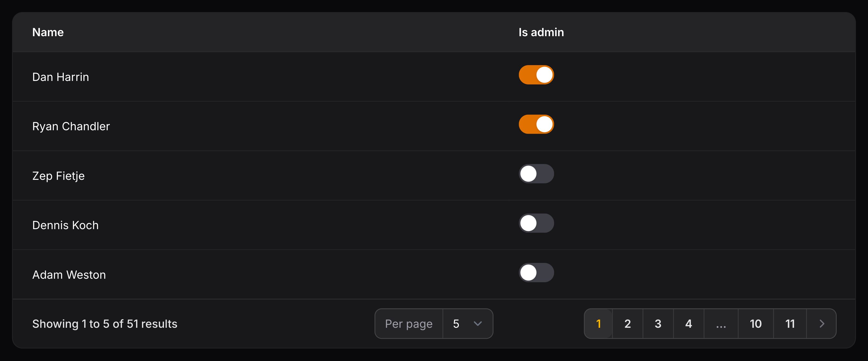Select the currently active page 1
This screenshot has width=868, height=361.
(x=598, y=323)
